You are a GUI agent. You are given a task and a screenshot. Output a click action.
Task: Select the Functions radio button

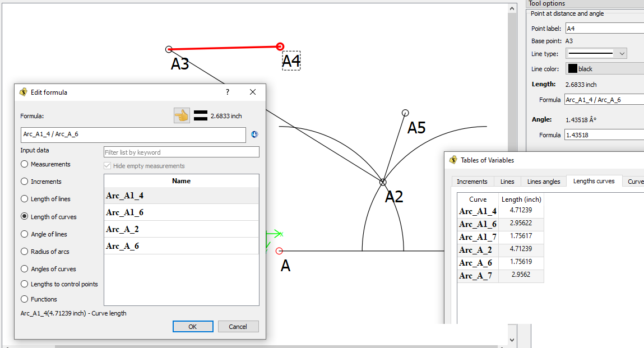point(24,299)
